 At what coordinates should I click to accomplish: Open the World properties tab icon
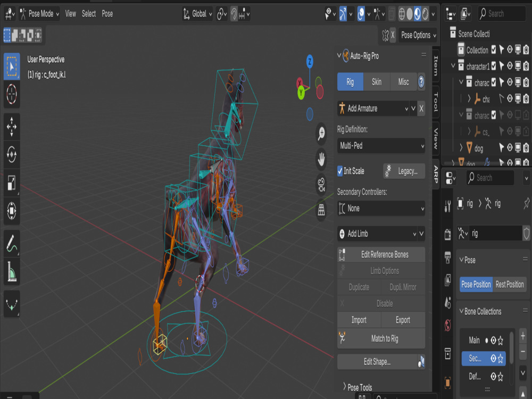click(x=447, y=326)
